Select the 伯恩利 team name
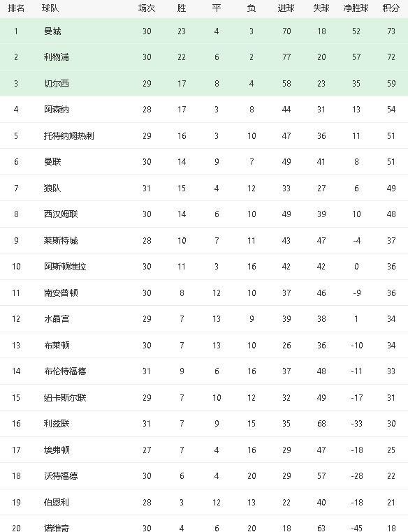The image size is (408, 532). pos(57,502)
